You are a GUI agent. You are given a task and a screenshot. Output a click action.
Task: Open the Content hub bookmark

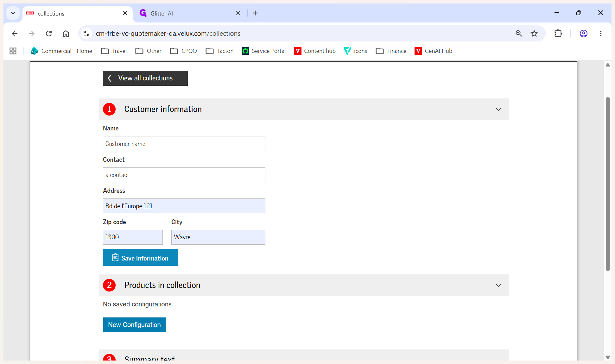(315, 51)
